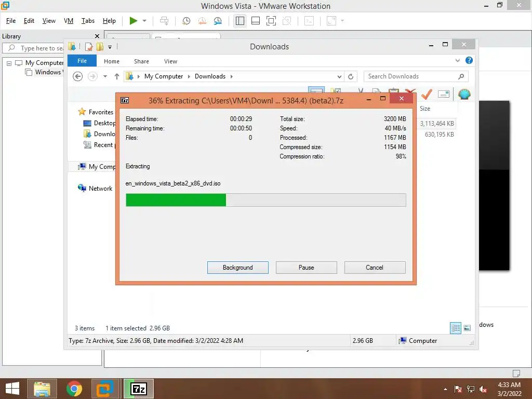Image resolution: width=532 pixels, height=399 pixels.
Task: Click the rename card toolbar icon
Action: click(x=444, y=94)
